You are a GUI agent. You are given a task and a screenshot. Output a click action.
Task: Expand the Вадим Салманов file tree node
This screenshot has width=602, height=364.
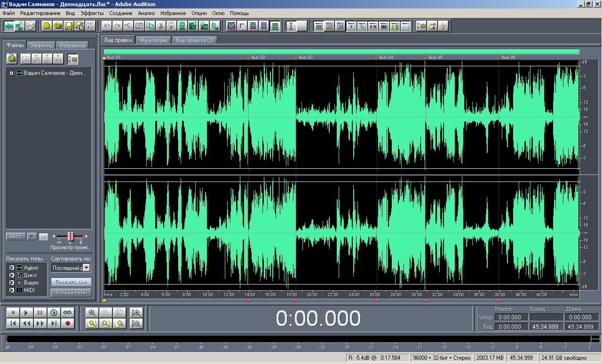click(11, 73)
